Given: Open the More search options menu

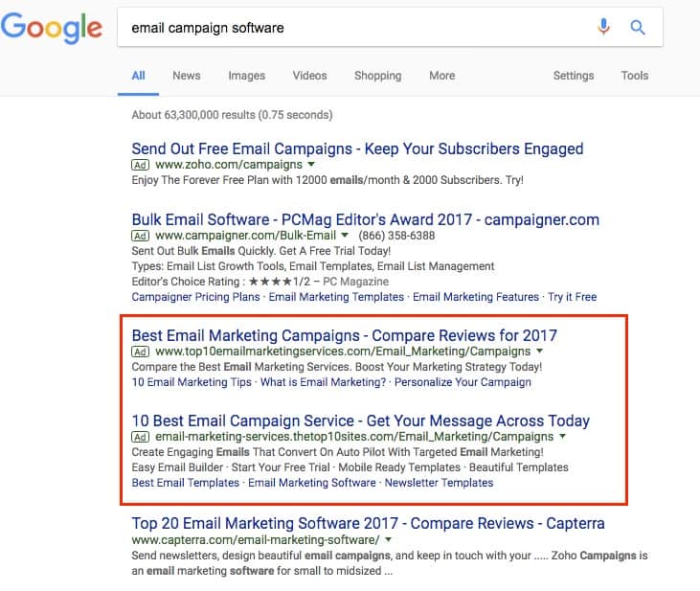Looking at the screenshot, I should [x=442, y=76].
